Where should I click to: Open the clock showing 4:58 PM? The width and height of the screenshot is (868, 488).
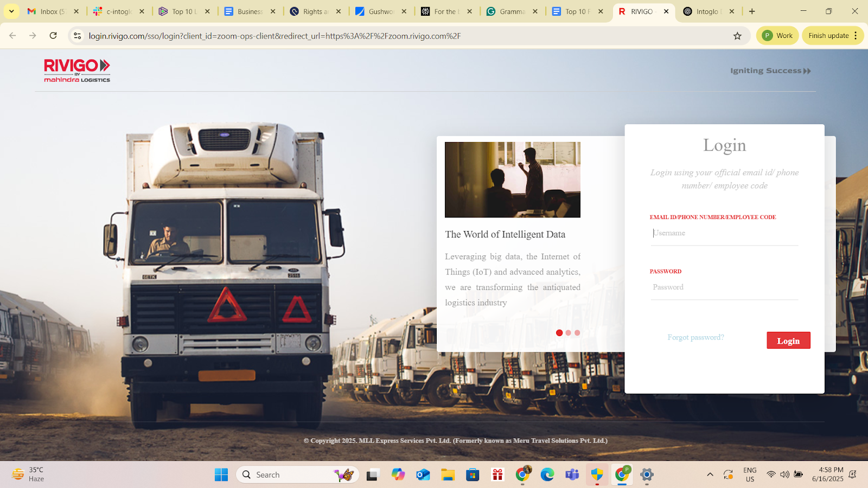[x=827, y=474]
